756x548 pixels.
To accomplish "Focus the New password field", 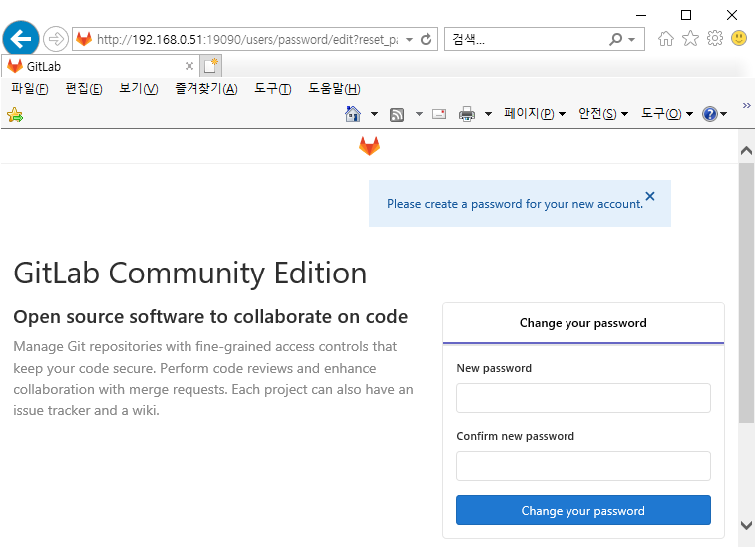I will pyautogui.click(x=582, y=398).
